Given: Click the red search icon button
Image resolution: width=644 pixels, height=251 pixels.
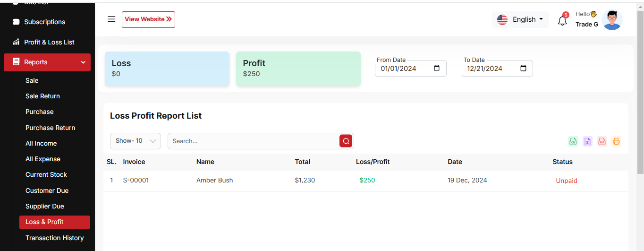Looking at the screenshot, I should pos(346,141).
